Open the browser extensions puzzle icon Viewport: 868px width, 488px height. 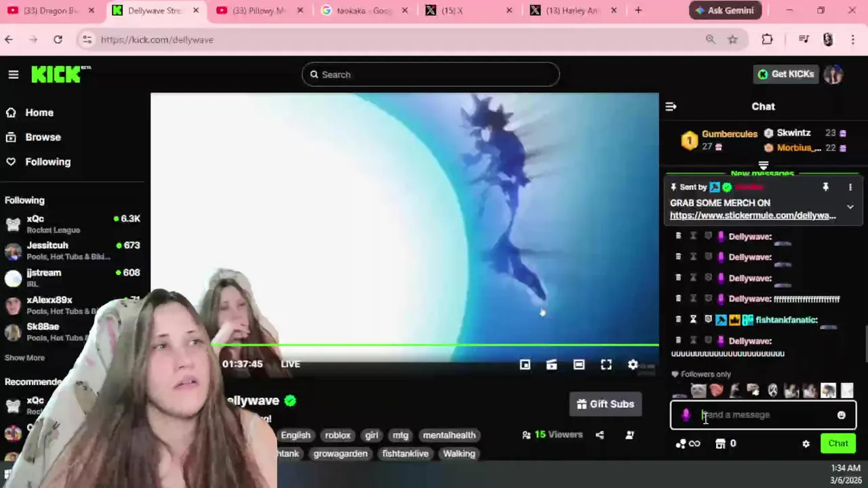(767, 39)
